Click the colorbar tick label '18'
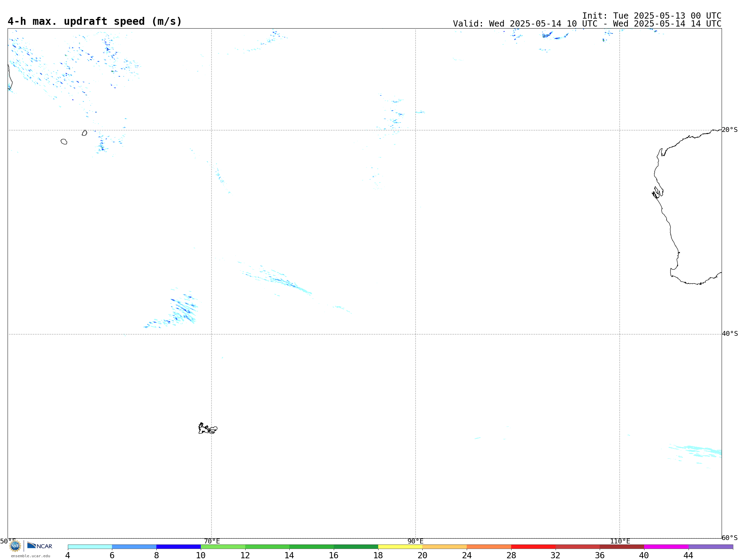The width and height of the screenshot is (744, 560). click(378, 555)
